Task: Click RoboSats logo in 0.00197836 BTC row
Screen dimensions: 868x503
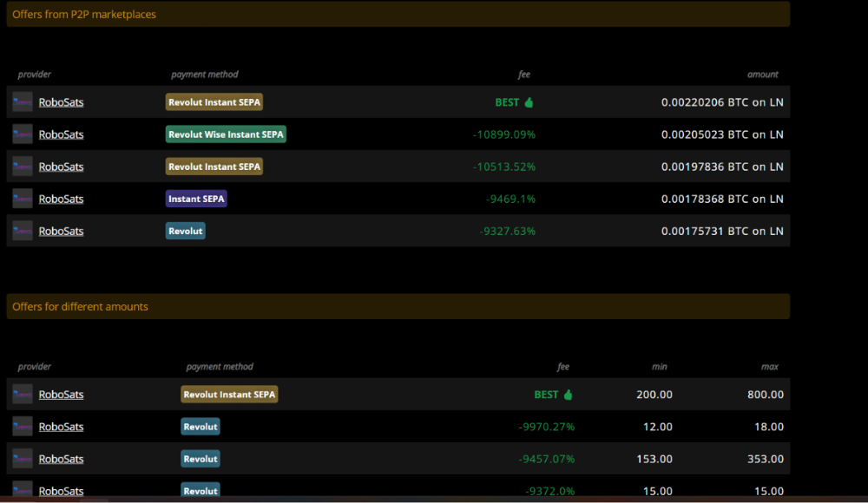Action: click(x=23, y=166)
